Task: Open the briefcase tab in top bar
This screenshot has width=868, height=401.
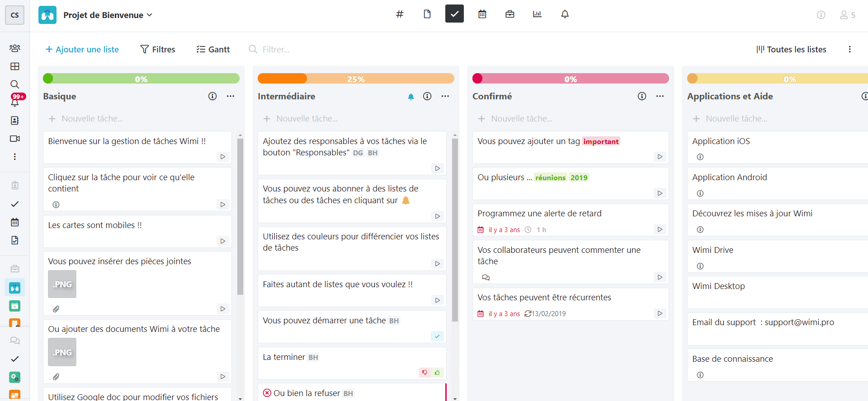Action: click(x=510, y=14)
